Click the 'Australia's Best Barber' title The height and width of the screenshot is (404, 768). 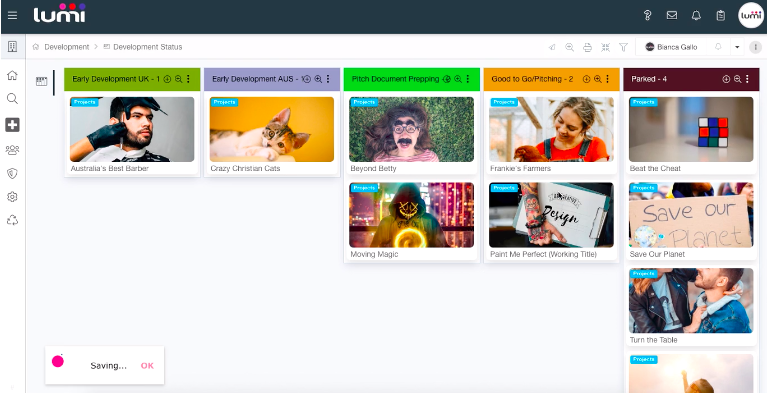pyautogui.click(x=110, y=168)
